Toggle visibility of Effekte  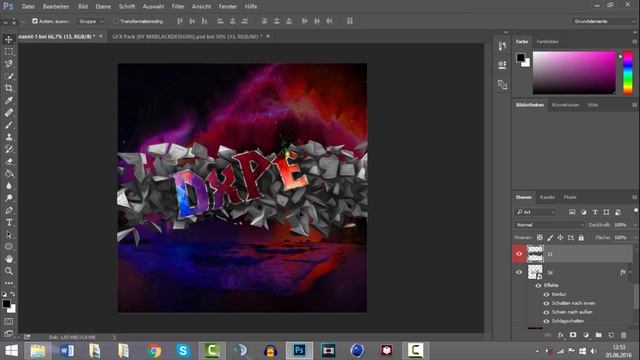point(538,285)
